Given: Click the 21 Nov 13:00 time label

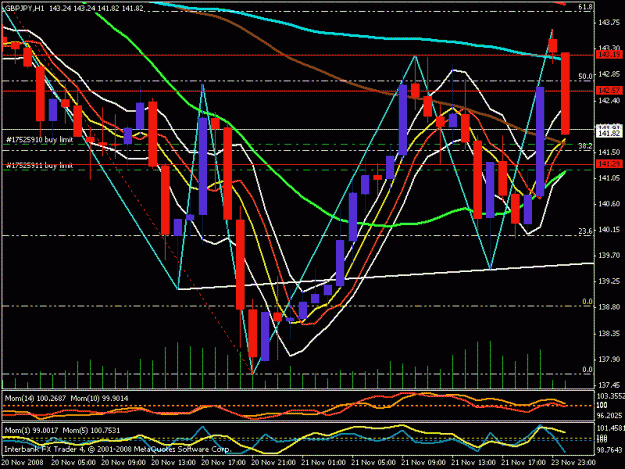Looking at the screenshot, I should coord(474,463).
